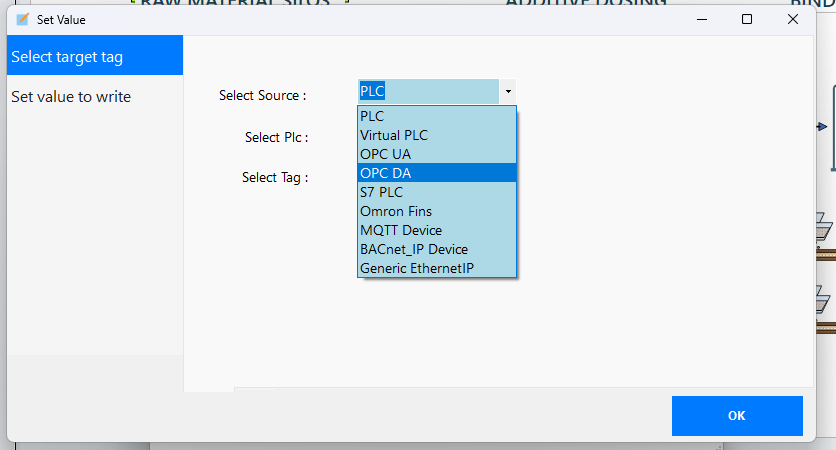Image resolution: width=836 pixels, height=450 pixels.
Task: Click the highlighted PLC text in the combo box
Action: coord(372,92)
